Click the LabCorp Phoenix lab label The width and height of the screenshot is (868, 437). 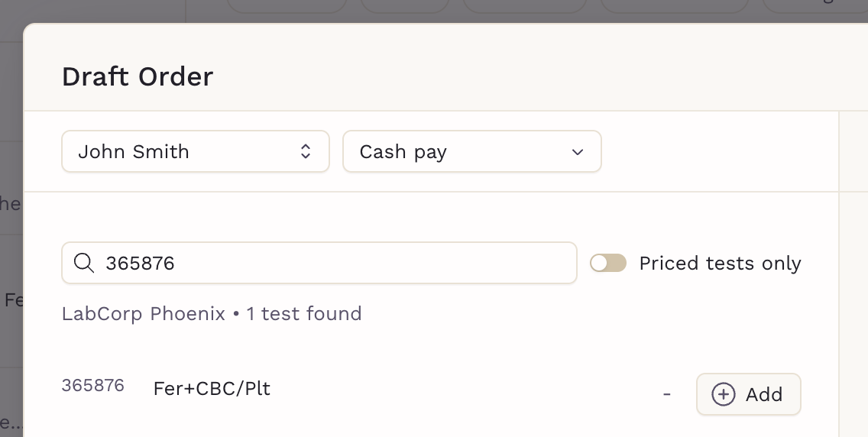(x=144, y=314)
